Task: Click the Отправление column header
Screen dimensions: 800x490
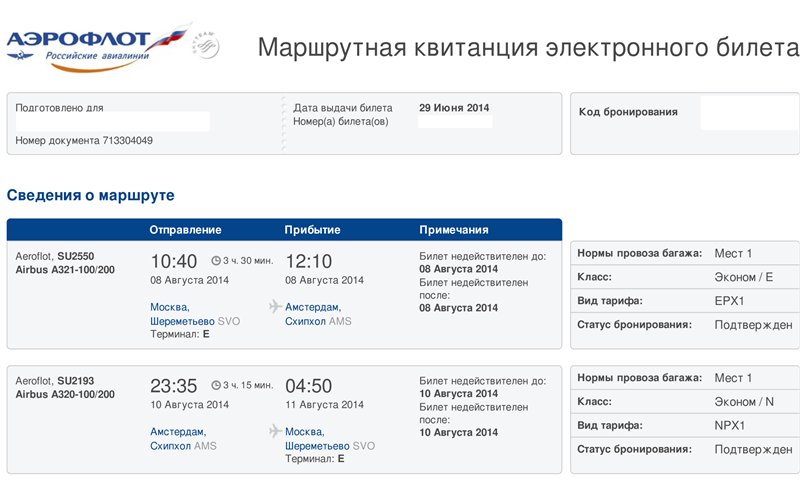Action: (x=185, y=230)
